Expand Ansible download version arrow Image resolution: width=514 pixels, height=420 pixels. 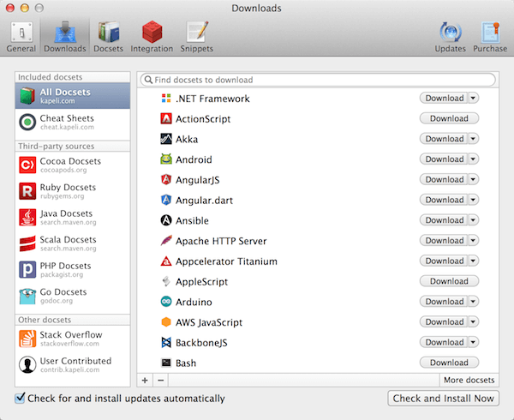pyautogui.click(x=474, y=220)
